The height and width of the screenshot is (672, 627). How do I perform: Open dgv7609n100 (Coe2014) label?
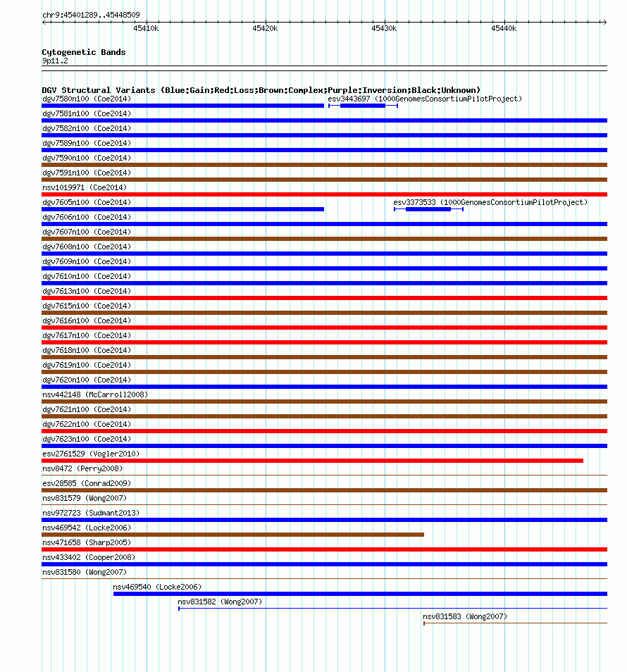87,261
